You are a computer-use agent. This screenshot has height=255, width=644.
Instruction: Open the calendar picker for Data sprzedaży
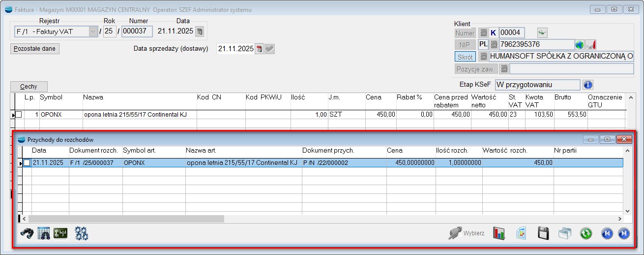(x=259, y=49)
